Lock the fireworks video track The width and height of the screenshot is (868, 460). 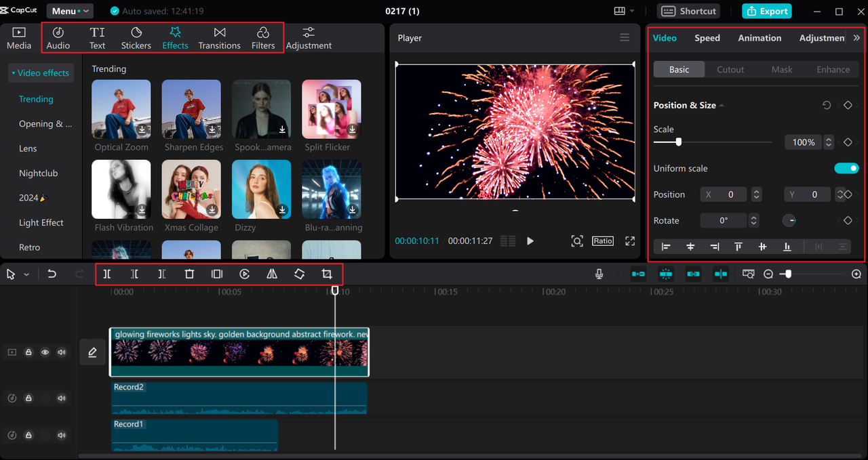tap(28, 352)
